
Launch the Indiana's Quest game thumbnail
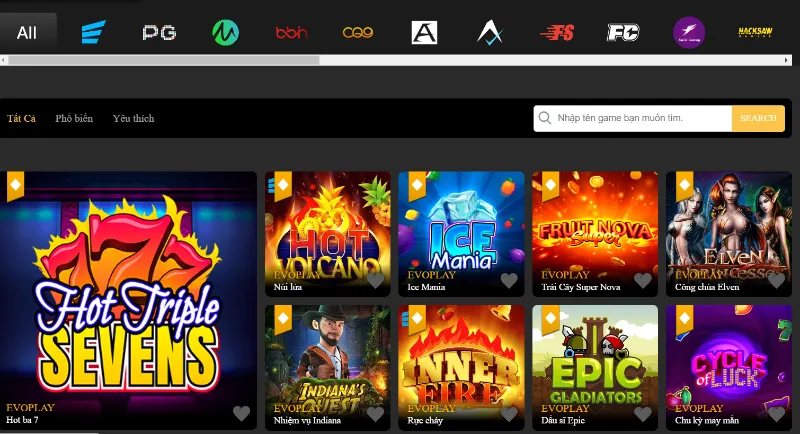(326, 358)
